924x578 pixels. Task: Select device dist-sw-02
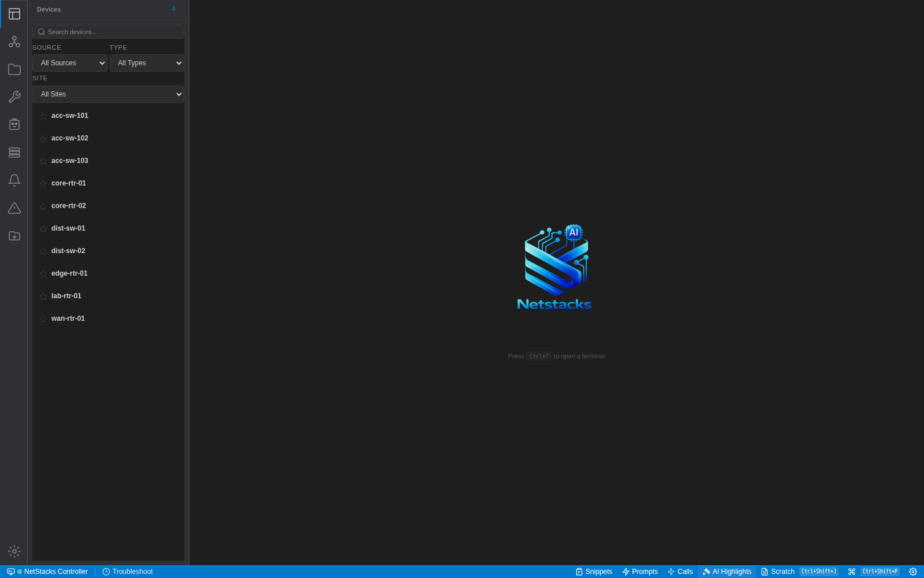click(x=108, y=251)
